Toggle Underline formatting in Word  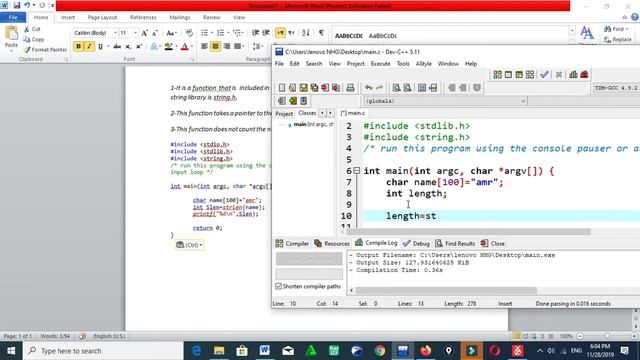click(100, 47)
